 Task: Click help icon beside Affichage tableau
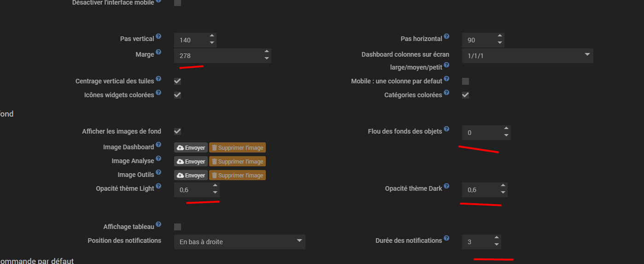coord(158,224)
